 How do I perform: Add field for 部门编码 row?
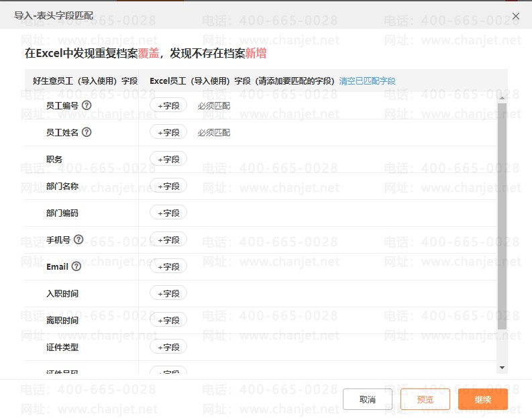click(168, 213)
